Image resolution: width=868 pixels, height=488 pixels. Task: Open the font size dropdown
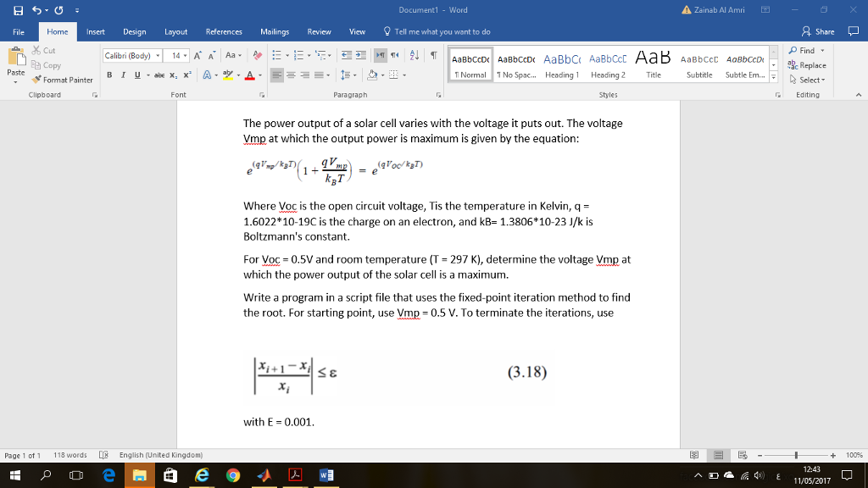(x=185, y=54)
